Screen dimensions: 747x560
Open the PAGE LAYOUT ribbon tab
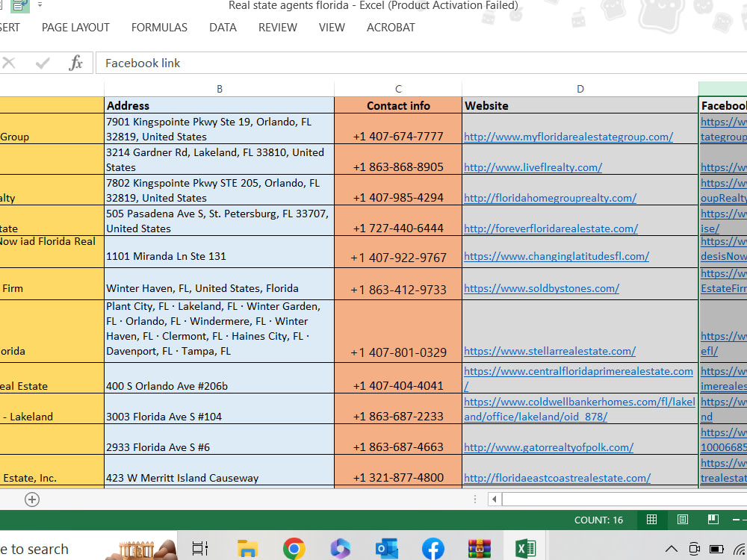(75, 28)
